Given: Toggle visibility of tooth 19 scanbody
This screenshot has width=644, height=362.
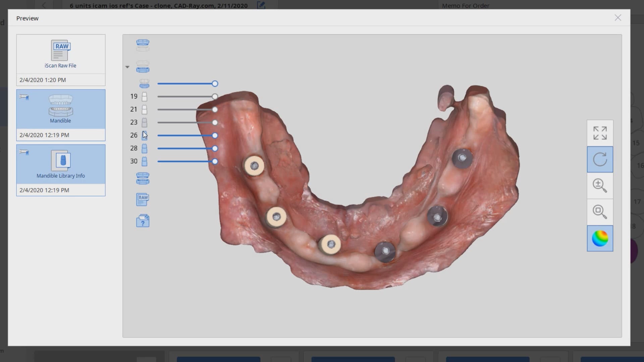Looking at the screenshot, I should [x=144, y=97].
